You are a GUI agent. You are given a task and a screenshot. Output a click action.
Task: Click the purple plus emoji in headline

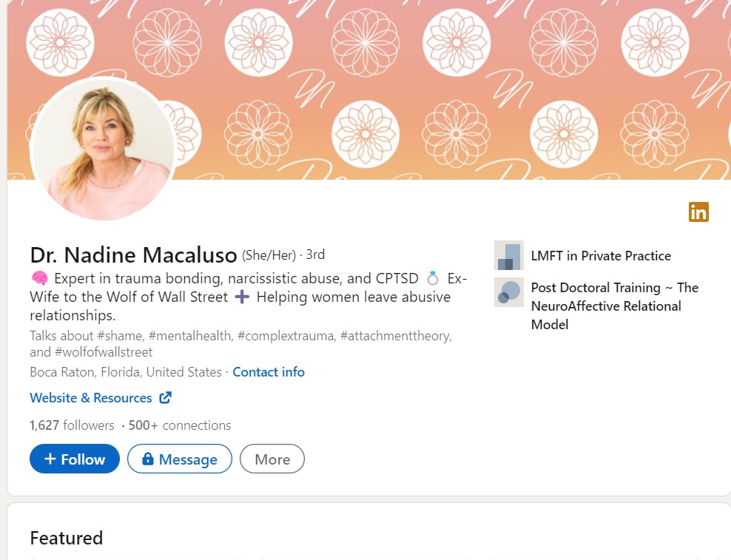242,297
